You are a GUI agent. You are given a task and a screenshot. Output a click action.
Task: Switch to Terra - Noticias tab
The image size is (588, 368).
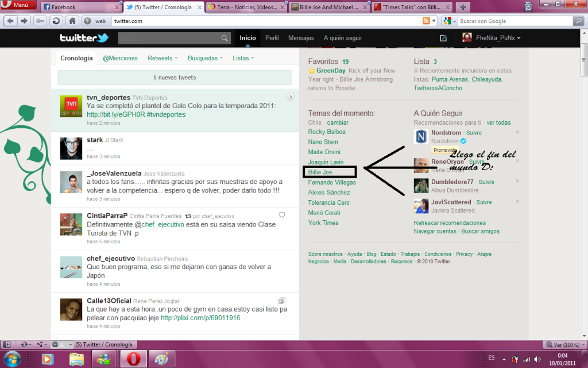[x=246, y=7]
